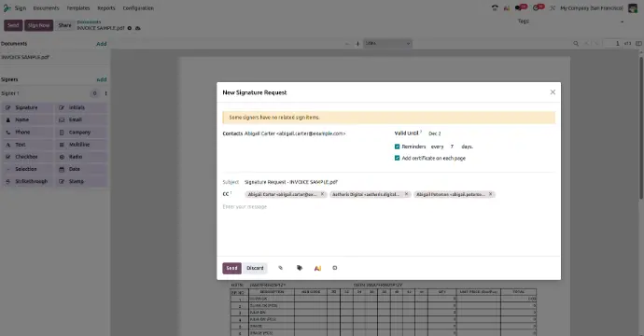Click the attachment paperclip icon in dialog
Viewport: 644px width, 336px height.
pyautogui.click(x=281, y=268)
